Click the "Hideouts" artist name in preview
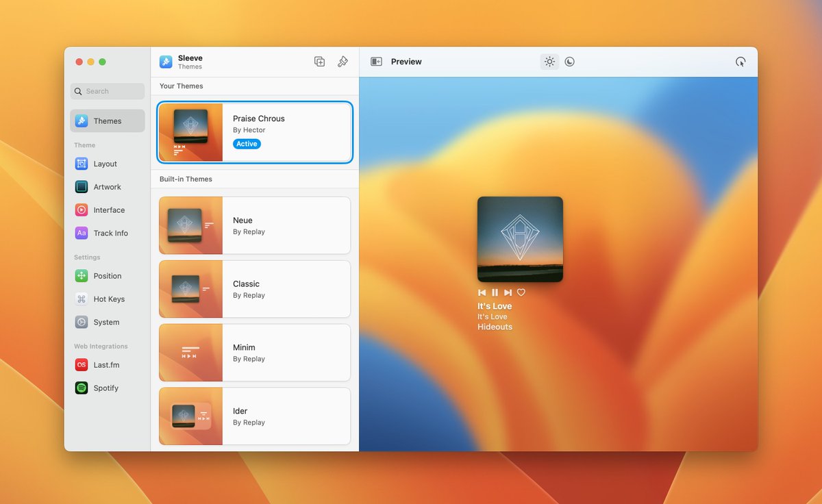Viewport: 822px width, 504px height. click(x=495, y=327)
